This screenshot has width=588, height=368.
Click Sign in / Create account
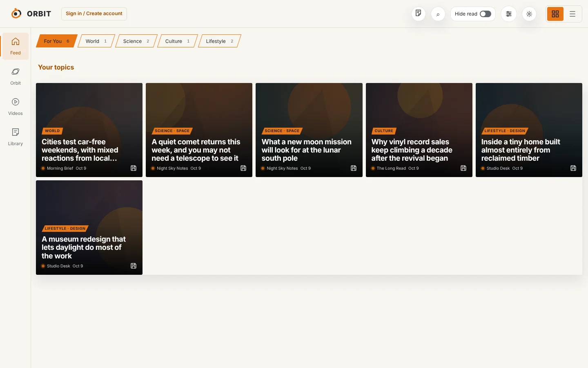click(94, 13)
